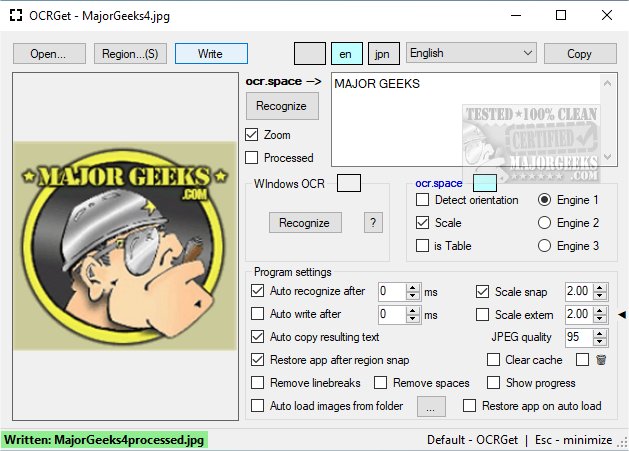Click the result box scroll-up arrow
This screenshot has width=629, height=451.
point(607,83)
